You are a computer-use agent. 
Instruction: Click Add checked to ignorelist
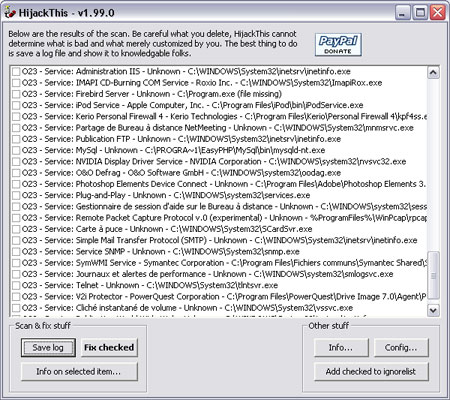371,371
